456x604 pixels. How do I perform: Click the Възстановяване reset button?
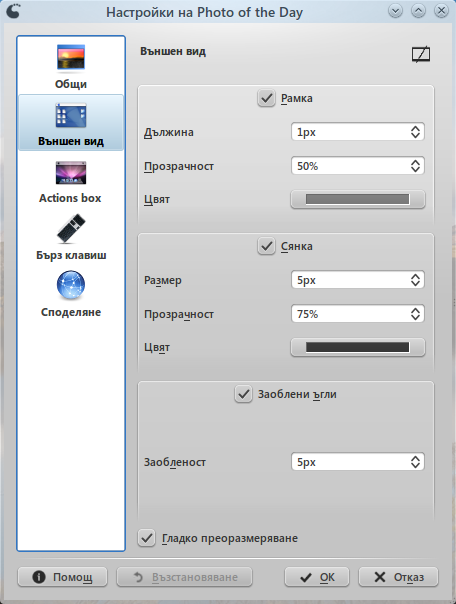pyautogui.click(x=184, y=577)
